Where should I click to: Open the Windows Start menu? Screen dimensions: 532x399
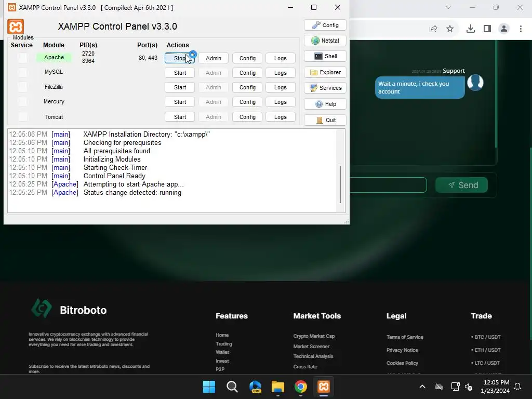tap(209, 387)
